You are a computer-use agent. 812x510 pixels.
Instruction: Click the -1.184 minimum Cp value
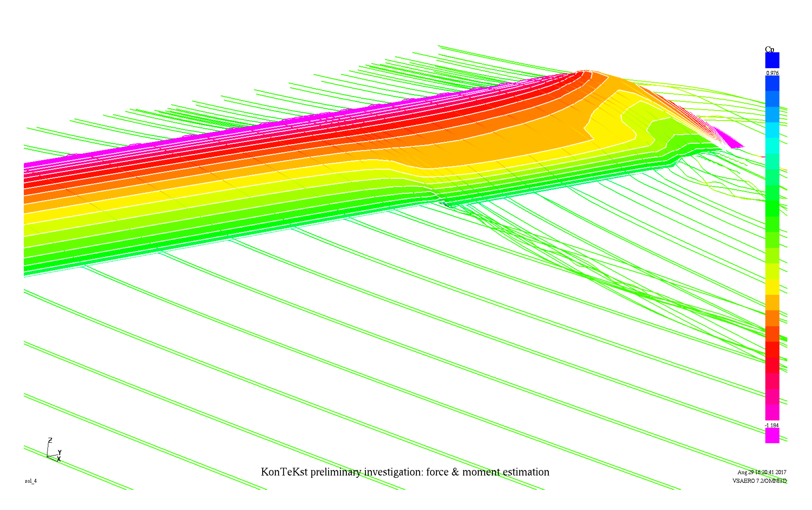771,425
